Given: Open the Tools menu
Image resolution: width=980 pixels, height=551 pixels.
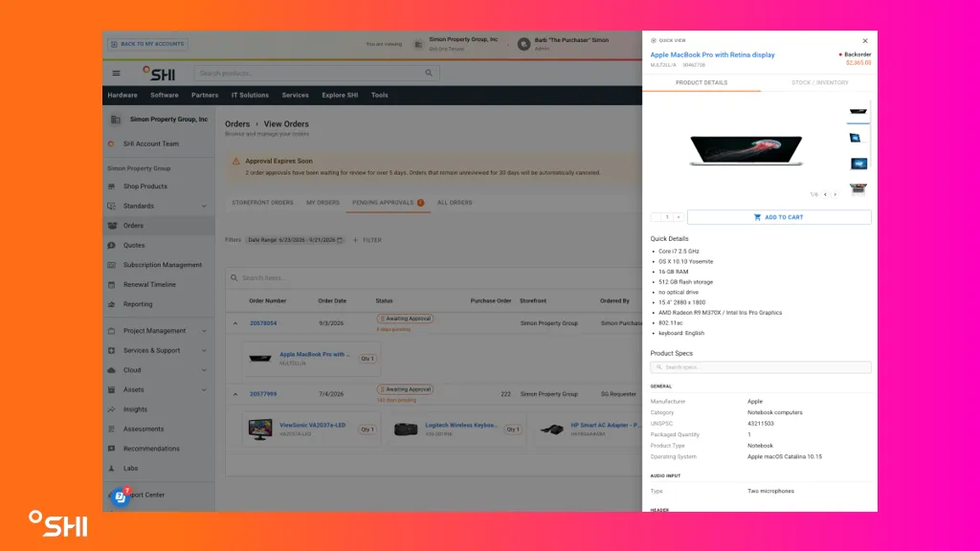Looking at the screenshot, I should point(379,95).
